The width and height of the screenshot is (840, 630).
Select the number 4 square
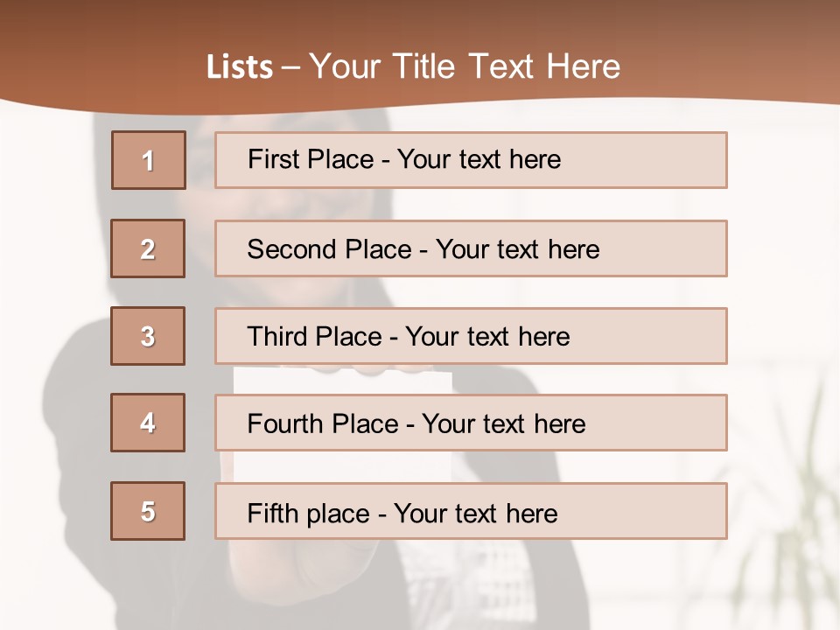coord(148,423)
